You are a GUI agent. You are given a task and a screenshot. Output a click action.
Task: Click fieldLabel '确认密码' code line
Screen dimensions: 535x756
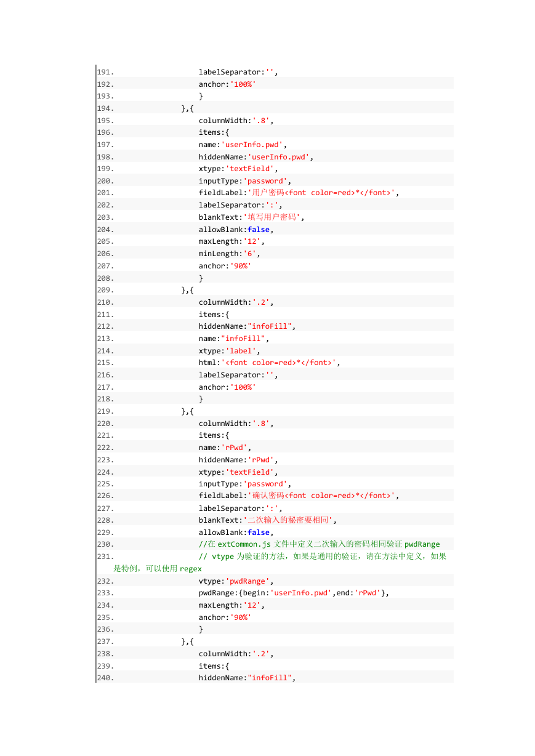(299, 496)
